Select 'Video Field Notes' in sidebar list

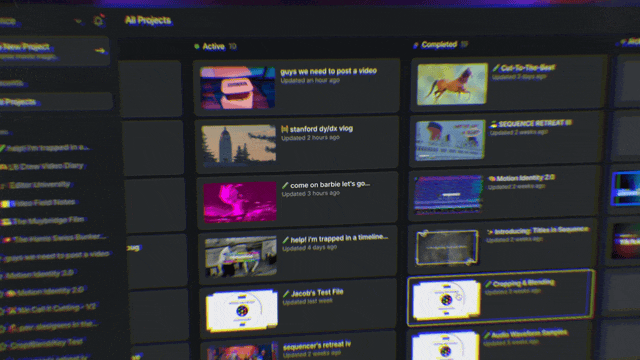coord(45,202)
